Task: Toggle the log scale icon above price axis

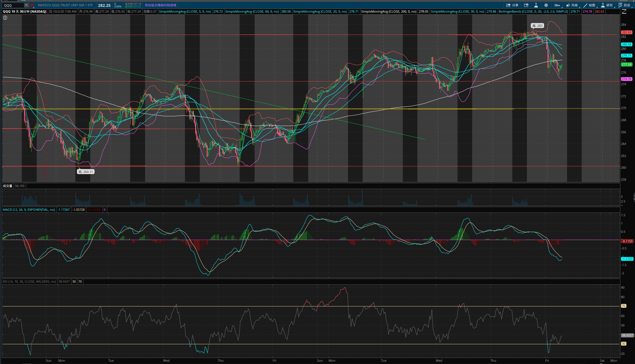Action: point(624,12)
